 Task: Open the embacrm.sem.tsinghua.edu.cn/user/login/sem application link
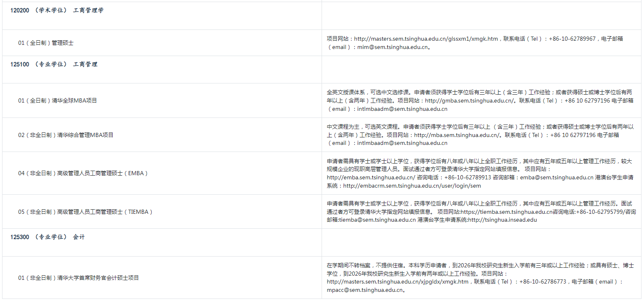click(412, 186)
